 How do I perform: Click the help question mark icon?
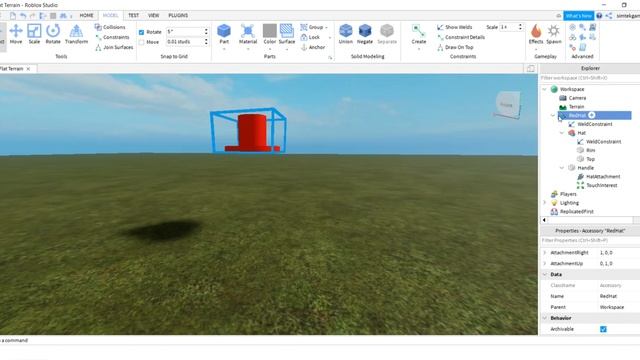coord(599,16)
